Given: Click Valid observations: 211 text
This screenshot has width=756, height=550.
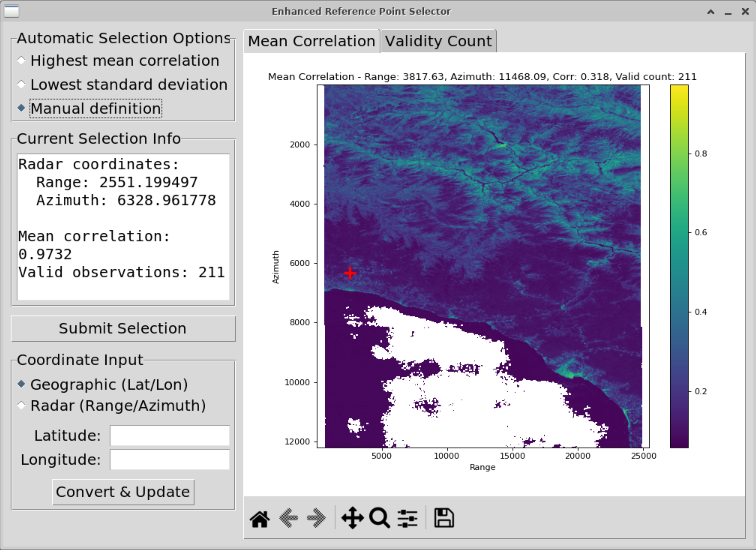Looking at the screenshot, I should [x=122, y=272].
